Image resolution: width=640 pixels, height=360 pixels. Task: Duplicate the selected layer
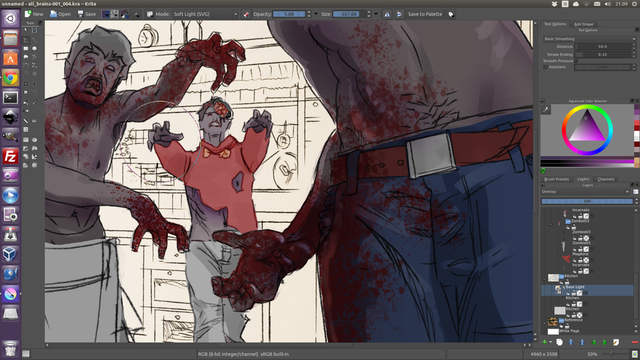560,342
